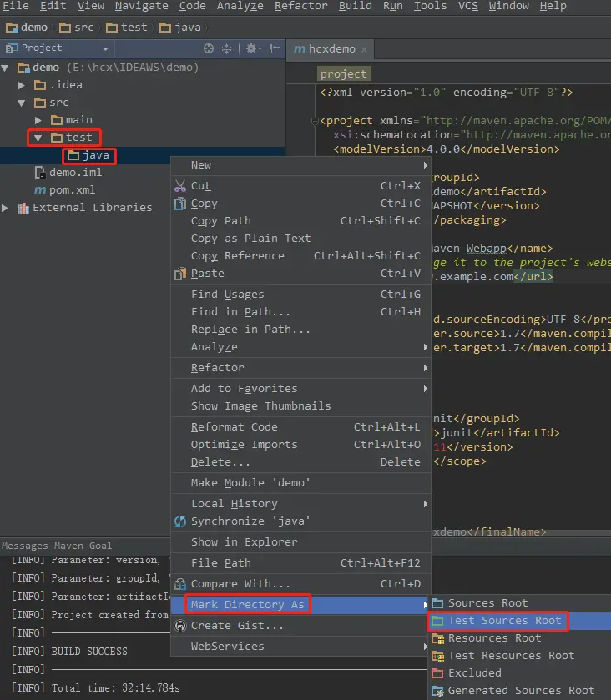Expand External Libraries node

[5, 208]
